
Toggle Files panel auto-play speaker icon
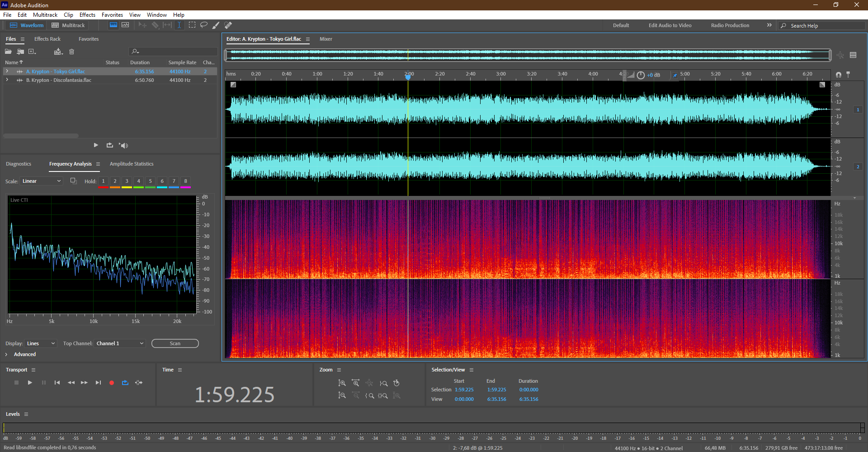pyautogui.click(x=123, y=145)
